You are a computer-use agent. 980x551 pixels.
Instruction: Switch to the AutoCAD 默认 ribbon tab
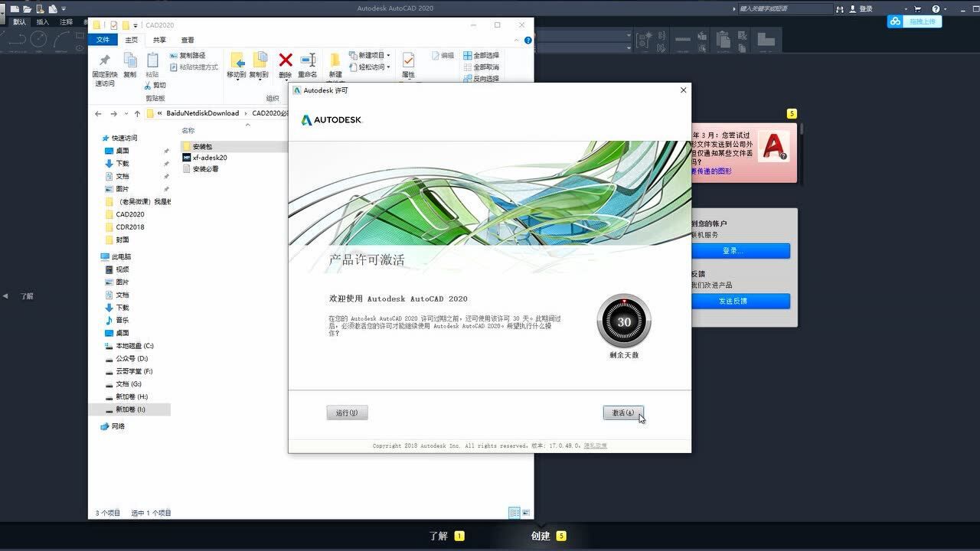[19, 22]
